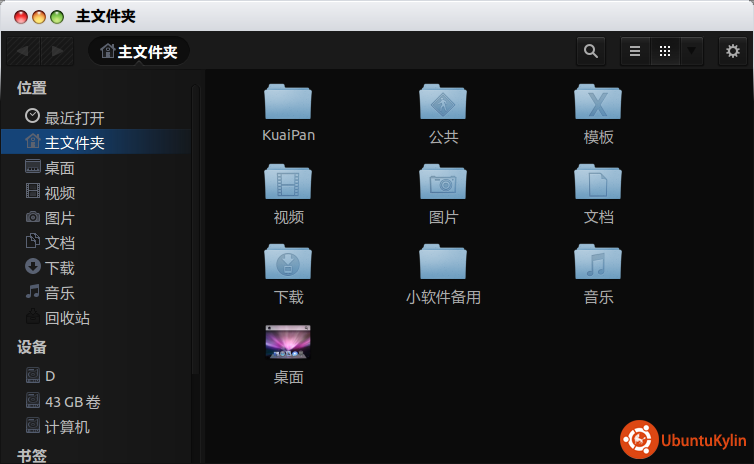Select 计算机 in devices list
Screen dimensions: 754x464
click(x=67, y=427)
